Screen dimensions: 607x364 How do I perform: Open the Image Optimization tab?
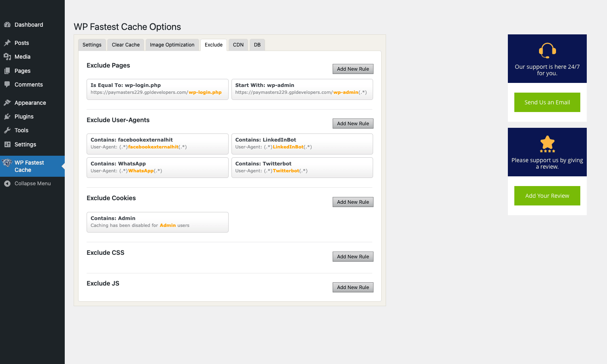[x=172, y=45]
